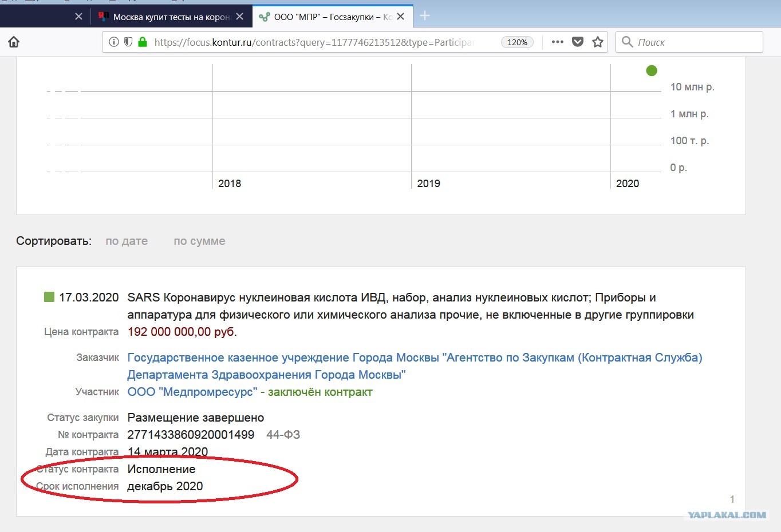Show secure connection padlock details
The width and height of the screenshot is (781, 532).
[x=143, y=42]
